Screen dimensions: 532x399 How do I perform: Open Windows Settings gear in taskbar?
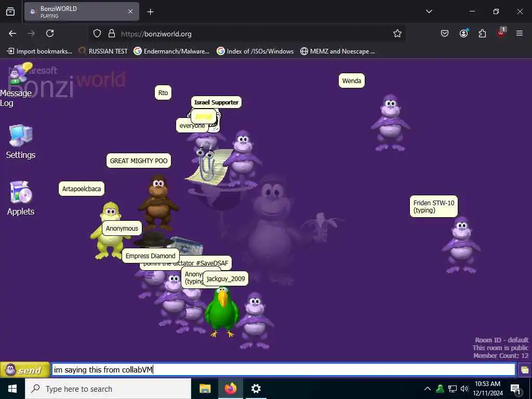pyautogui.click(x=256, y=389)
